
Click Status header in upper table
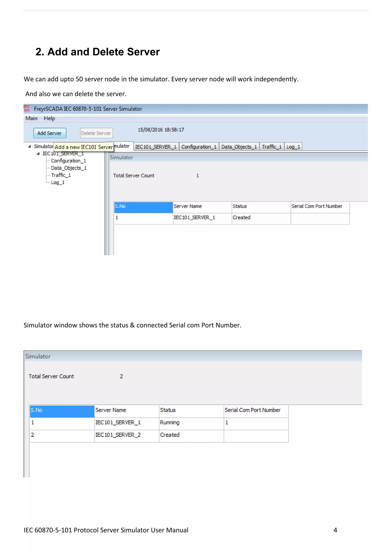point(261,207)
